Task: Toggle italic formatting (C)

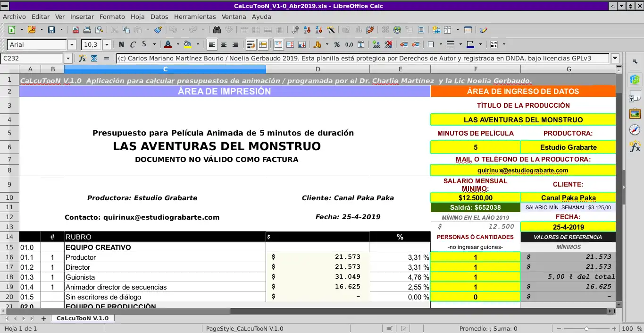Action: (133, 44)
